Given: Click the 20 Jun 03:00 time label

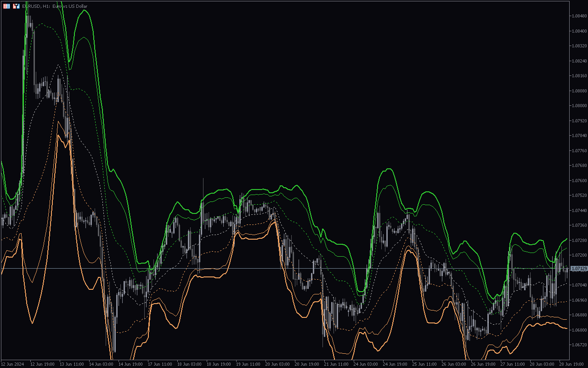Looking at the screenshot, I should [x=277, y=364].
